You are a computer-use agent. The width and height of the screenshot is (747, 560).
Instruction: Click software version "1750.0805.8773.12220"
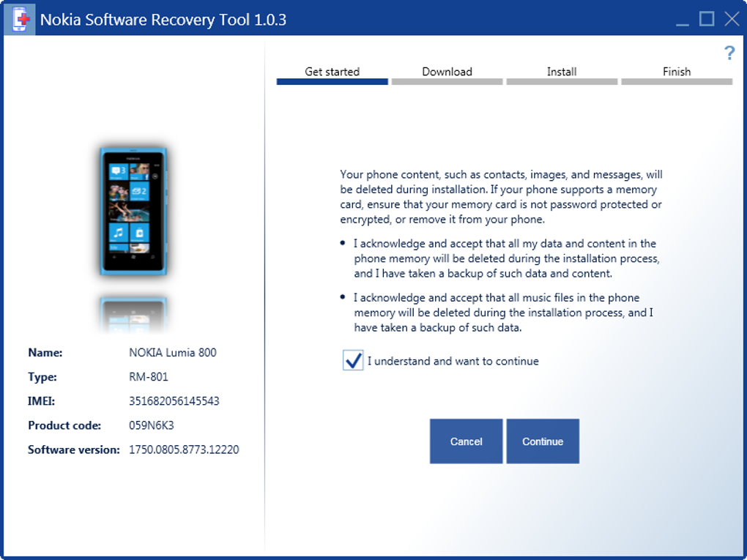click(x=184, y=449)
